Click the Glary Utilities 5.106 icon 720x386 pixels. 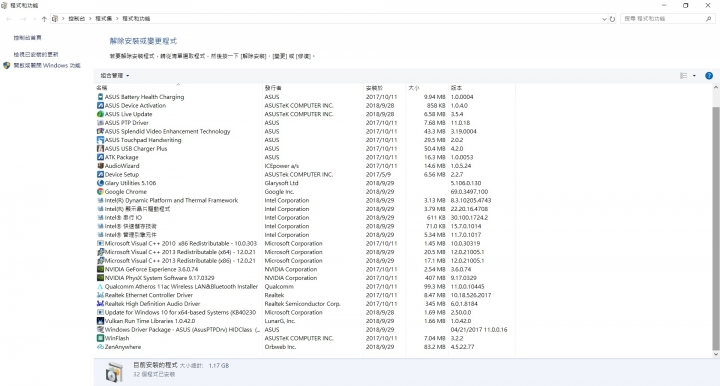click(101, 183)
